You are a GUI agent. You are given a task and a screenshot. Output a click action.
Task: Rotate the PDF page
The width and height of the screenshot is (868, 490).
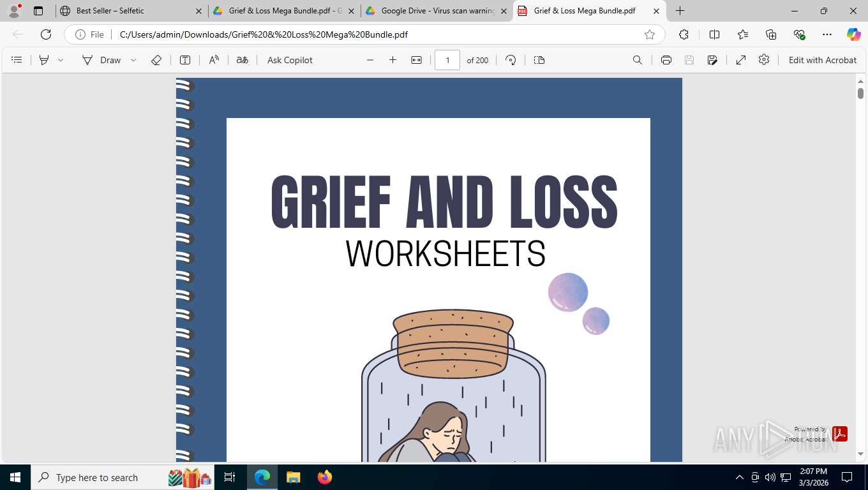pos(511,60)
